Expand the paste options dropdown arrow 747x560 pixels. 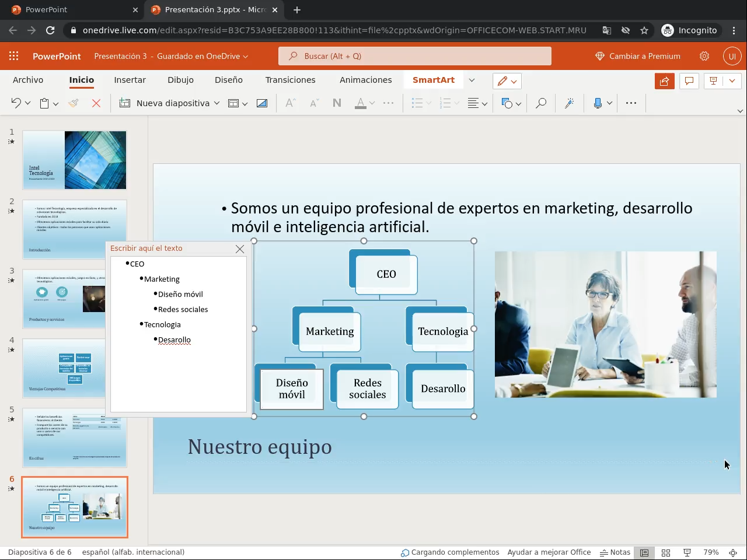pyautogui.click(x=55, y=104)
